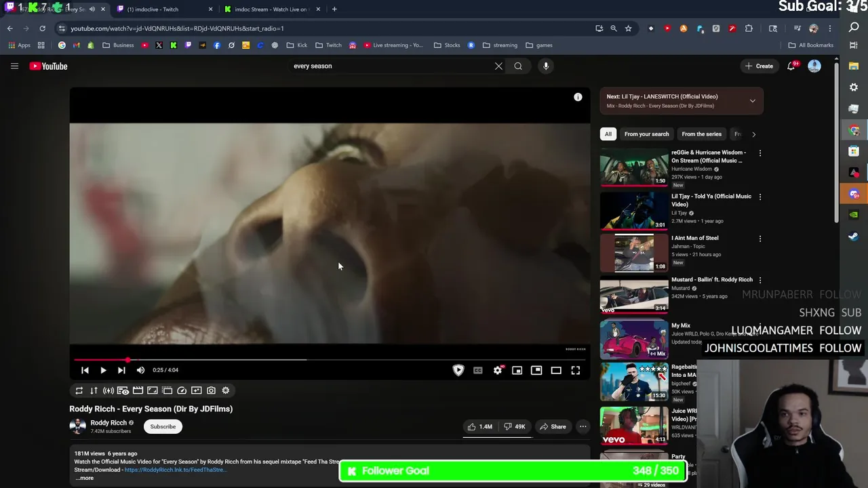Viewport: 868px width, 488px height.
Task: Open the Chrome extensions puzzle icon
Action: [x=749, y=28]
